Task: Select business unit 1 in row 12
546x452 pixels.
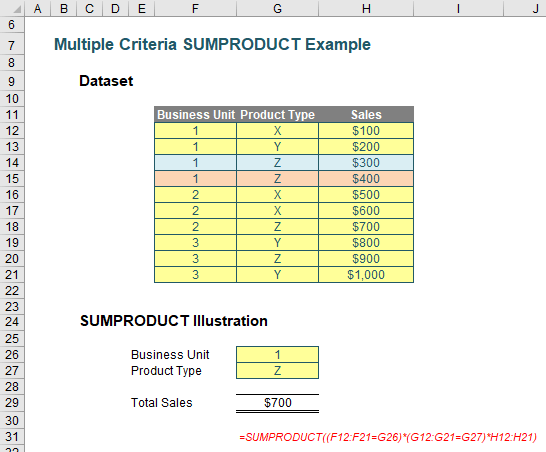Action: [x=196, y=131]
